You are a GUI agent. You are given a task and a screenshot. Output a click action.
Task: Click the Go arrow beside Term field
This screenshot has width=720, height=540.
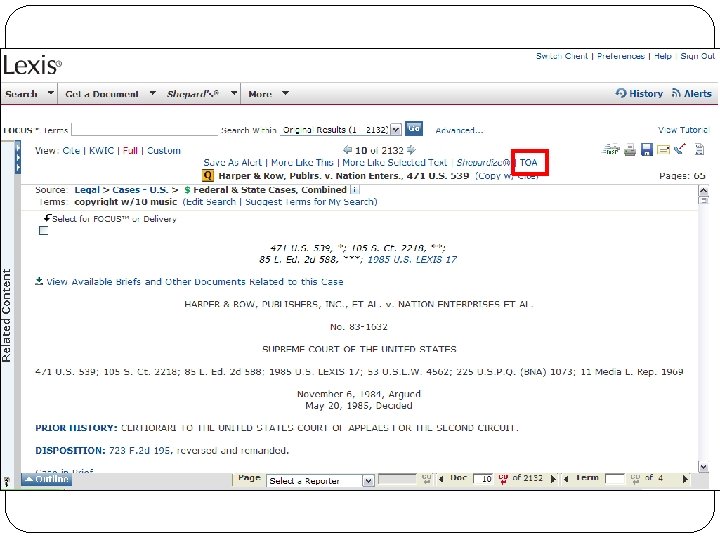pos(635,479)
